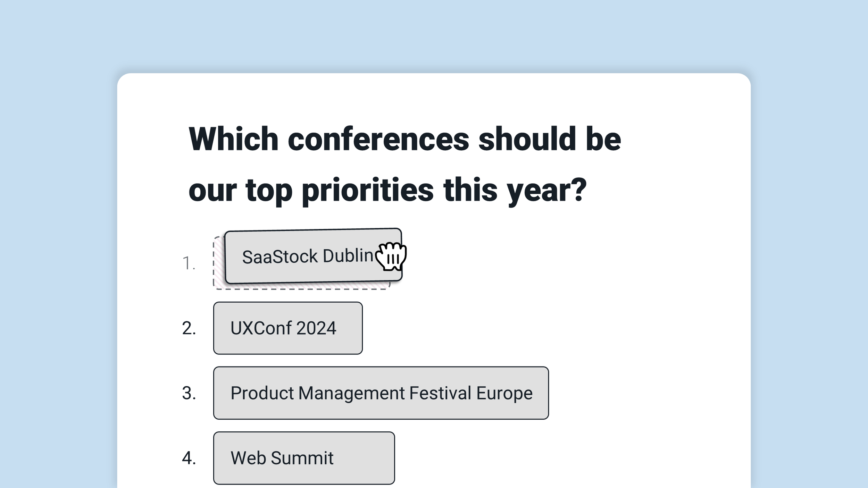868x488 pixels.
Task: Click the word 'Summit' in the fourth option
Action: coord(302,458)
